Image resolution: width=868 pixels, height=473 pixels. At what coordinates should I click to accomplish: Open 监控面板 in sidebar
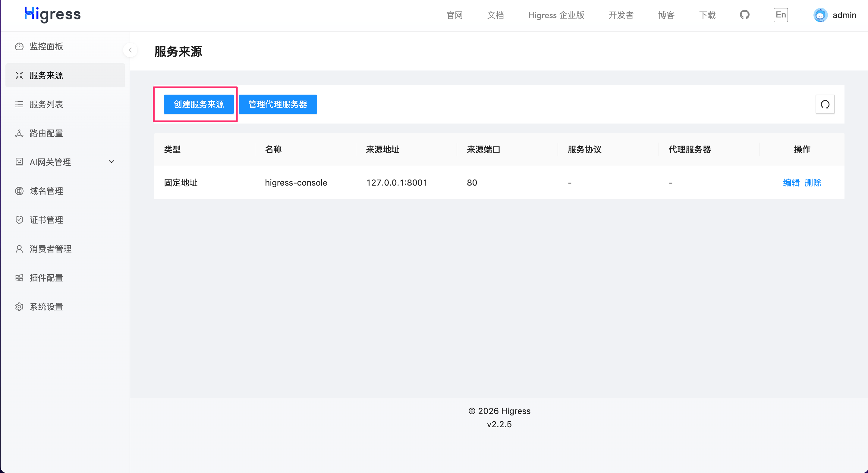[65, 46]
